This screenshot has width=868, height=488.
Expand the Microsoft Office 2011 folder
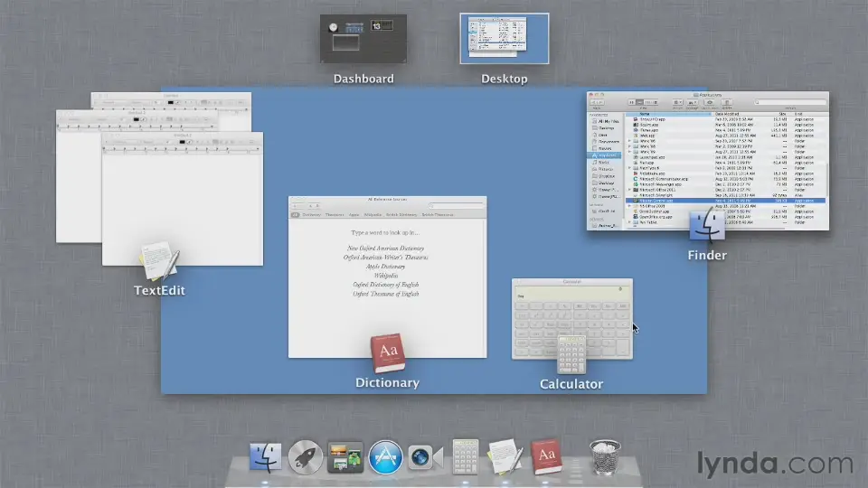point(629,190)
